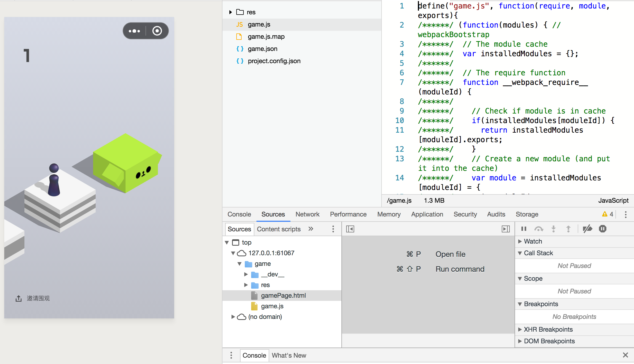Click the step into function icon
This screenshot has width=634, height=364.
point(554,229)
